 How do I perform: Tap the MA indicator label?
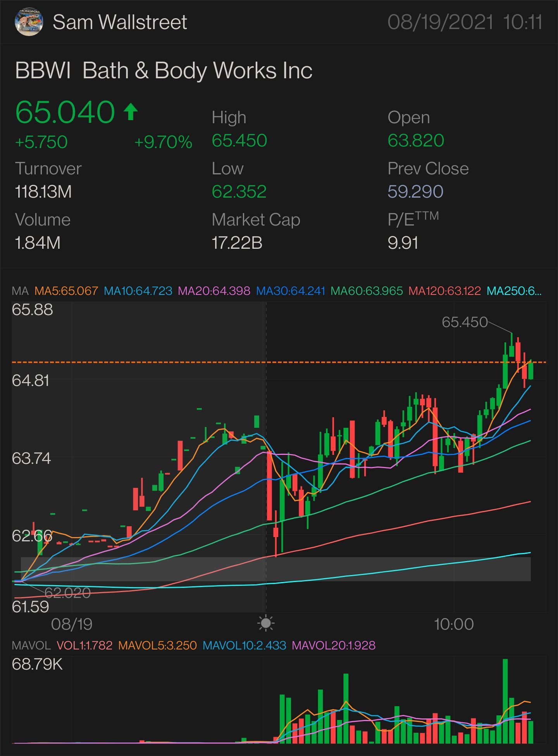click(20, 291)
